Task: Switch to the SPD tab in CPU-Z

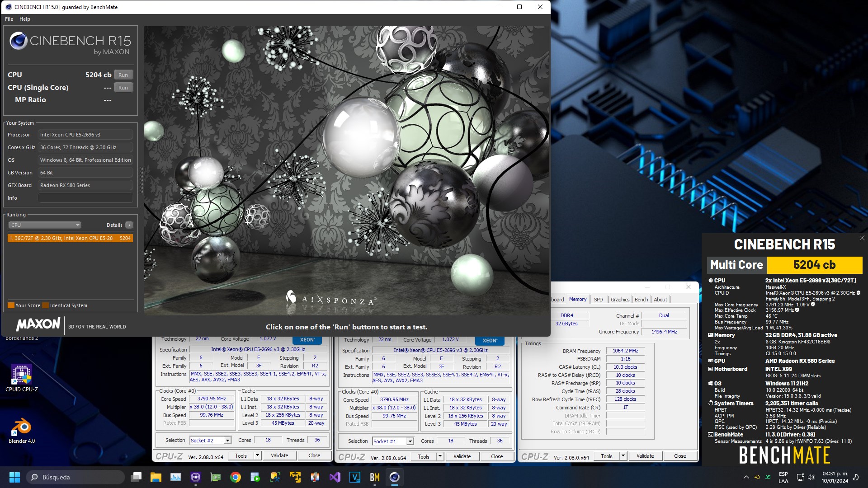Action: 598,300
